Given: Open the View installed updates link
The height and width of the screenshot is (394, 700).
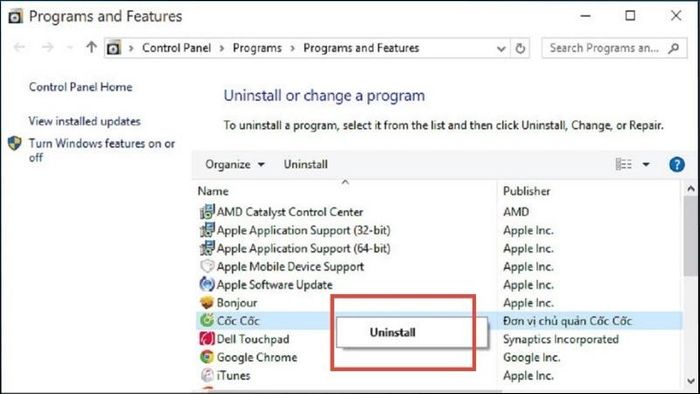Looking at the screenshot, I should pyautogui.click(x=84, y=121).
